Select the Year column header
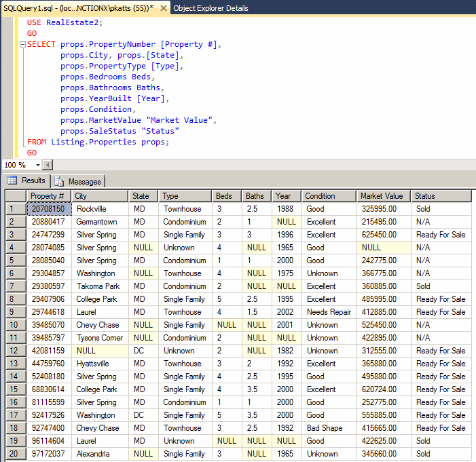476x462 pixels. coord(287,196)
